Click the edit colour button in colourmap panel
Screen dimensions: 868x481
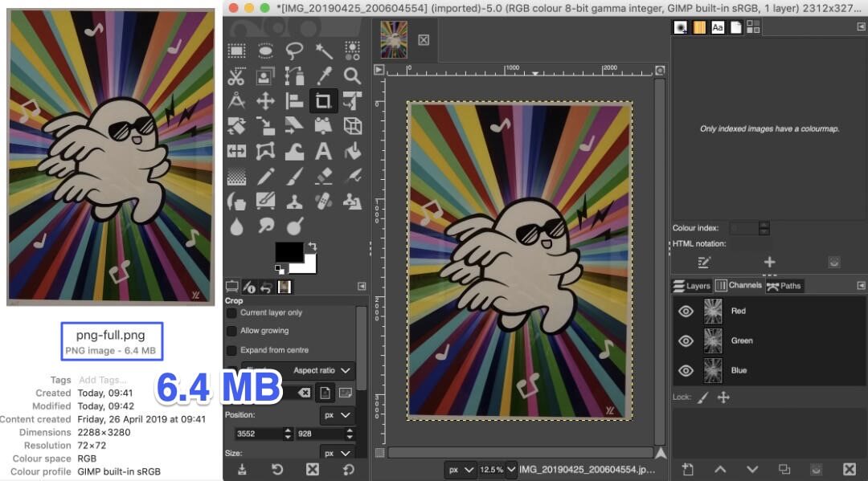(704, 263)
